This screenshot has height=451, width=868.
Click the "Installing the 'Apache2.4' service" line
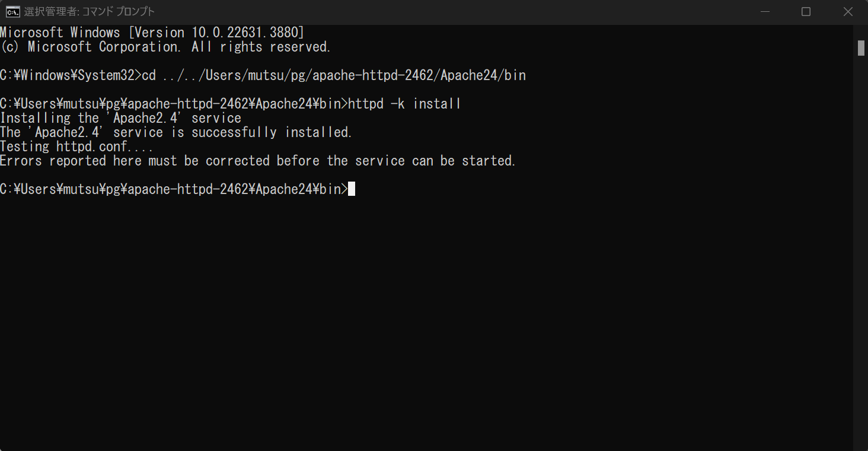click(x=121, y=118)
